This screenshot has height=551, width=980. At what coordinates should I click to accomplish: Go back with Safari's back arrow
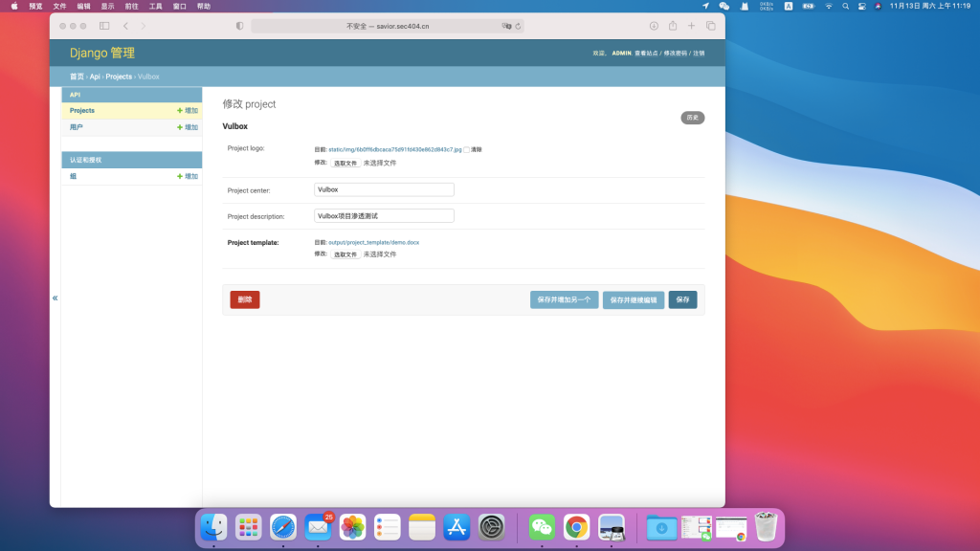coord(125,26)
